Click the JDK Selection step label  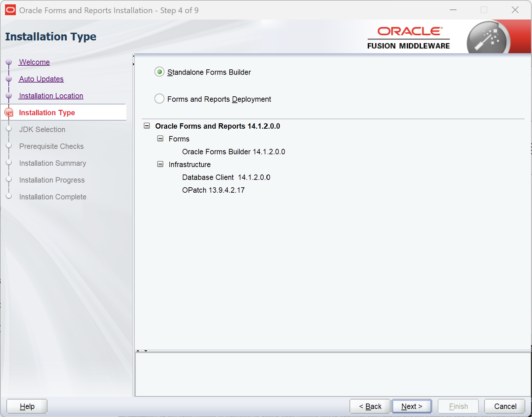tap(42, 129)
